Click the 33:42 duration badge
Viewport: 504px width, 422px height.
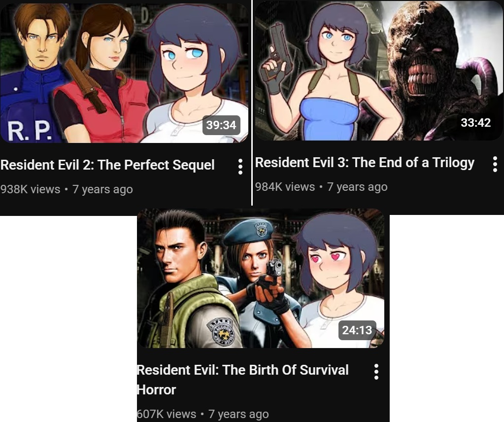click(476, 123)
